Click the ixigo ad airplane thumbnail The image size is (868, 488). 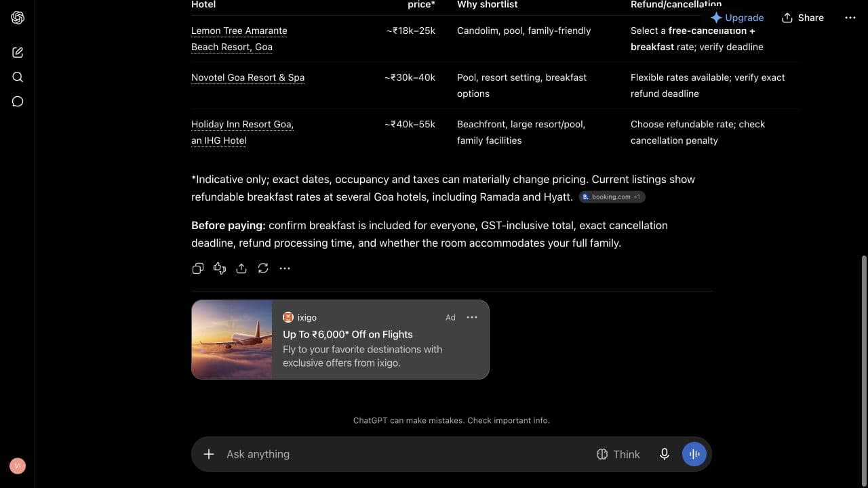coord(232,340)
